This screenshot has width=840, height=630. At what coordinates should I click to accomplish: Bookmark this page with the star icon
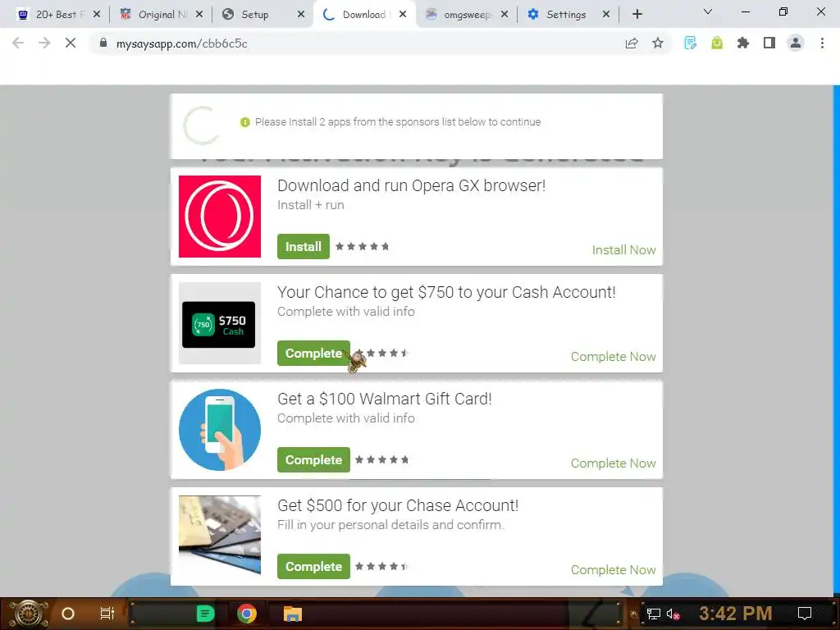tap(658, 43)
